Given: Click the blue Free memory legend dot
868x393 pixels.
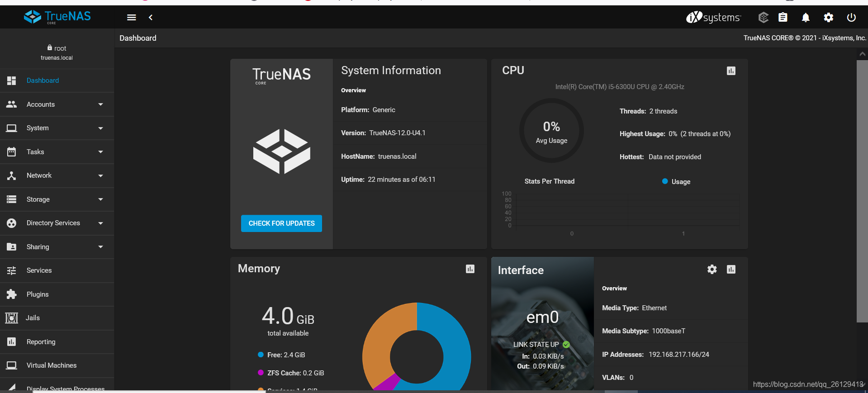Looking at the screenshot, I should 261,355.
